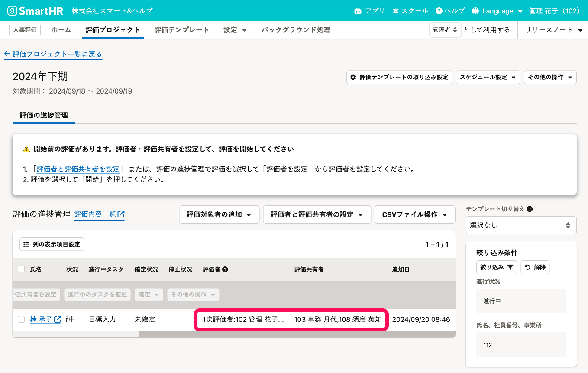This screenshot has height=373, width=588.
Task: Click the external link icon beside 評価内容一覧
Action: pos(121,214)
